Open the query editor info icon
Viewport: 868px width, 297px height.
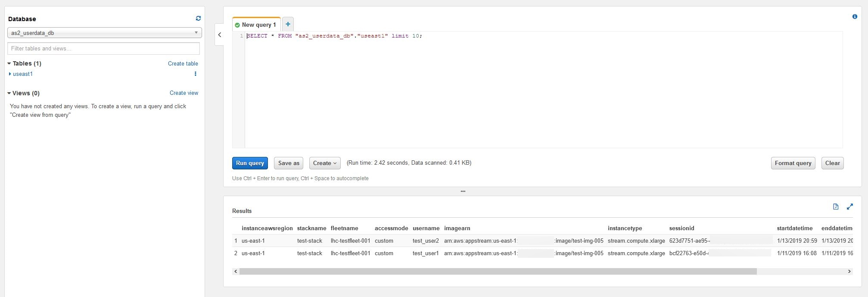[855, 16]
